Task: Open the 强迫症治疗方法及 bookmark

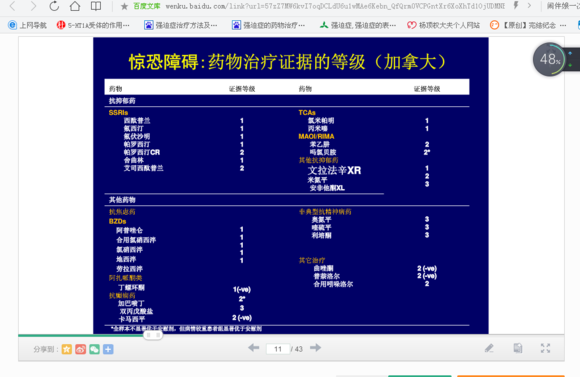Action: point(181,25)
